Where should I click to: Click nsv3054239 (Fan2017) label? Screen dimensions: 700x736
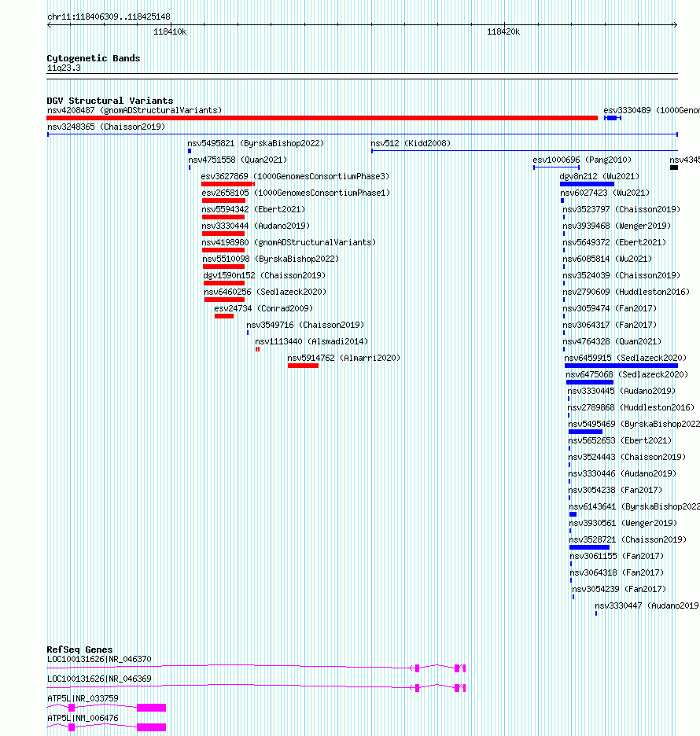tap(619, 589)
